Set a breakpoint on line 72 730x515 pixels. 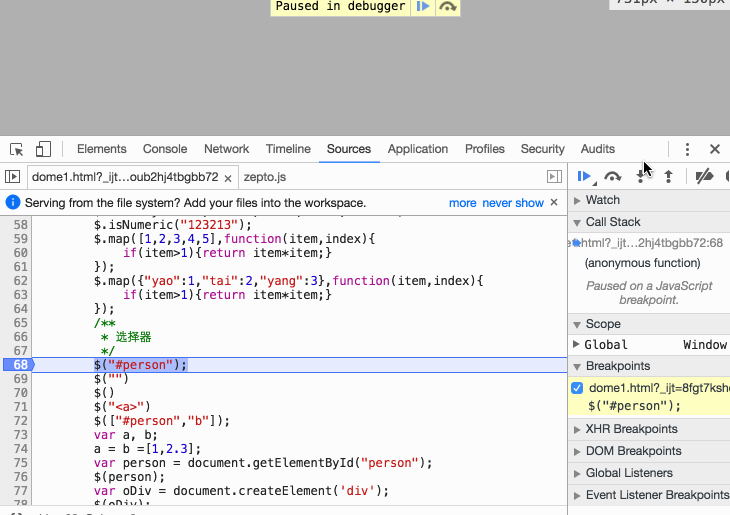pyautogui.click(x=20, y=421)
